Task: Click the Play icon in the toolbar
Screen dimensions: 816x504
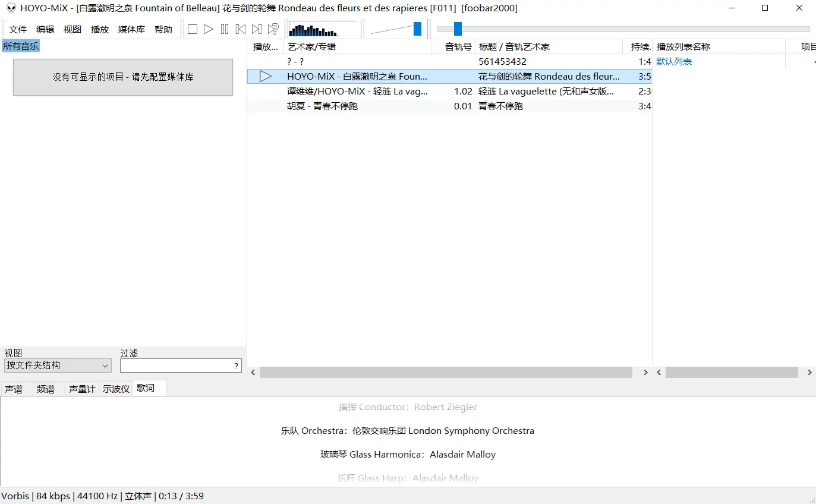Action: [209, 29]
